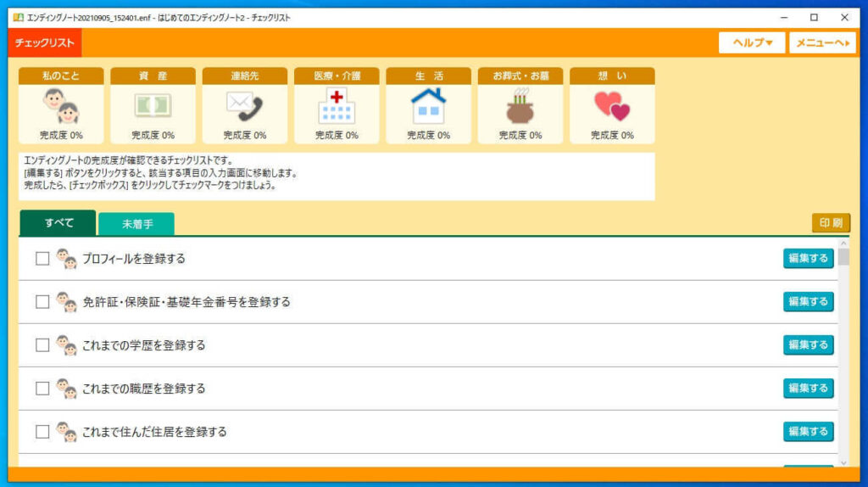Go to the menu with メニューへ button
The width and height of the screenshot is (868, 487).
pyautogui.click(x=822, y=42)
